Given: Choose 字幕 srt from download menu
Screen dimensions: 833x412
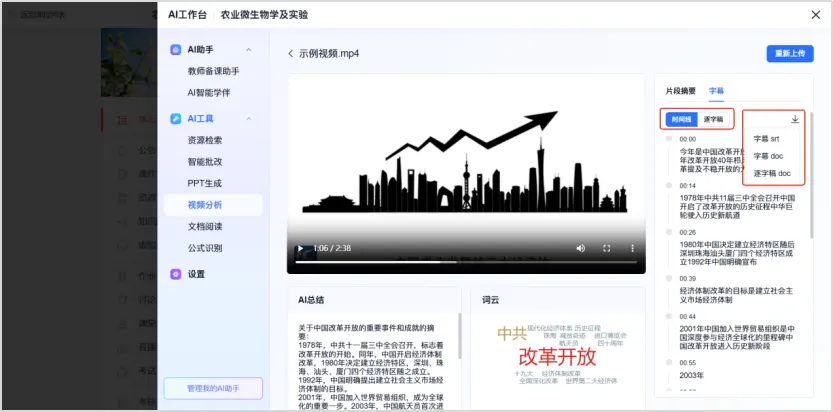Looking at the screenshot, I should tap(766, 139).
